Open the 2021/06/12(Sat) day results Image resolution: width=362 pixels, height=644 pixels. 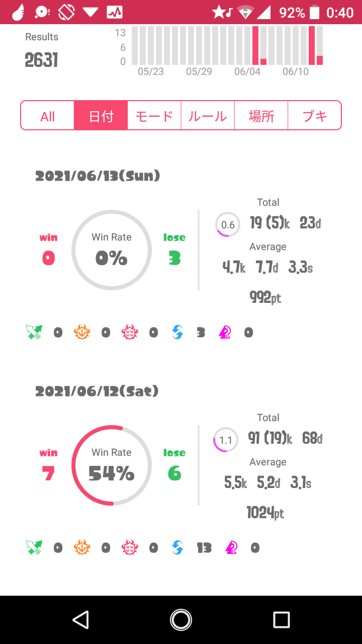pos(97,391)
